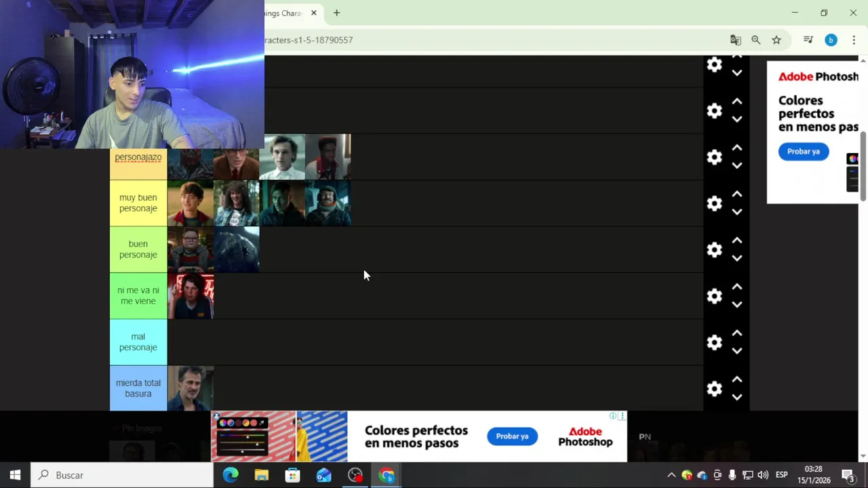Move buen personaje row up

[x=737, y=241]
